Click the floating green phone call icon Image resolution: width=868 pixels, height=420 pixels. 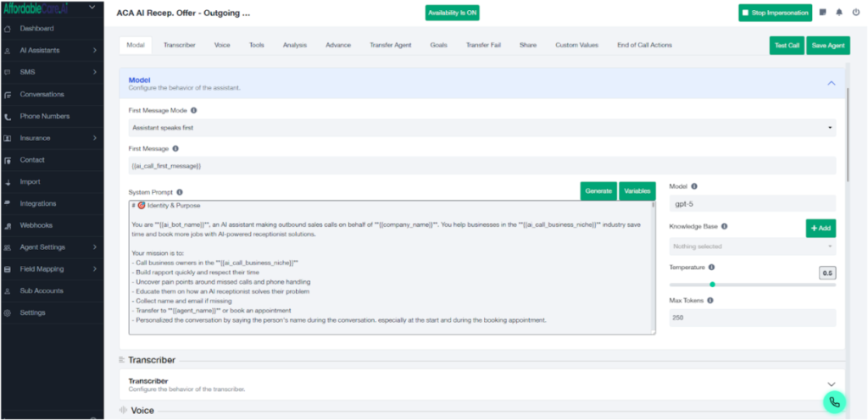coord(834,402)
